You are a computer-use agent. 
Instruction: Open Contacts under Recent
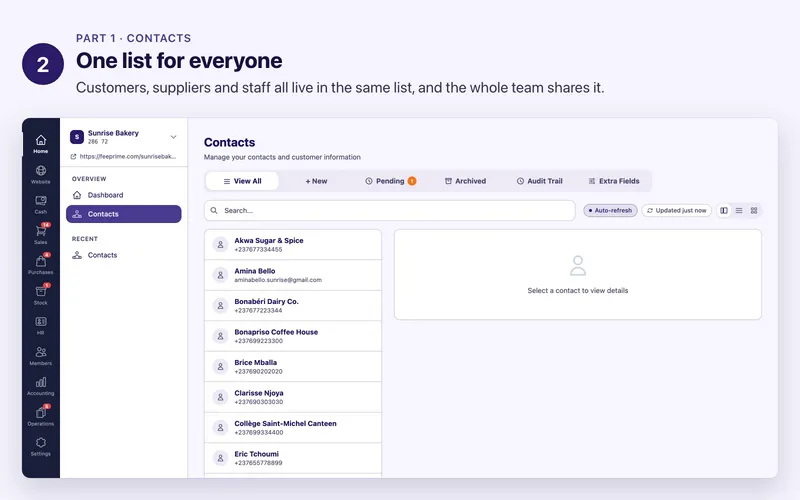click(x=123, y=255)
